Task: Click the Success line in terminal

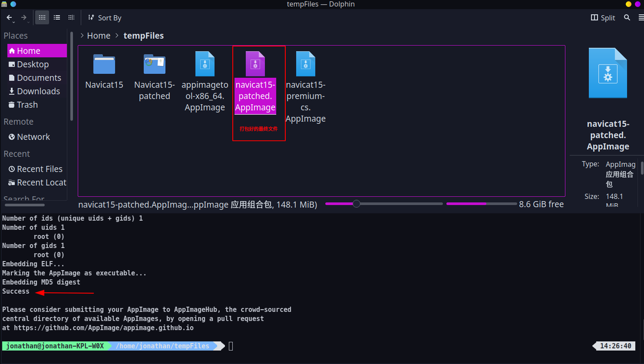Action: pos(16,292)
